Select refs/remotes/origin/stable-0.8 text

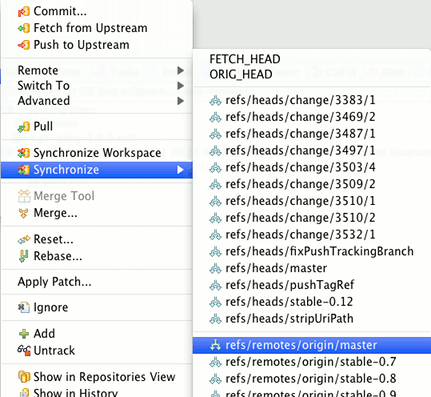pyautogui.click(x=311, y=379)
